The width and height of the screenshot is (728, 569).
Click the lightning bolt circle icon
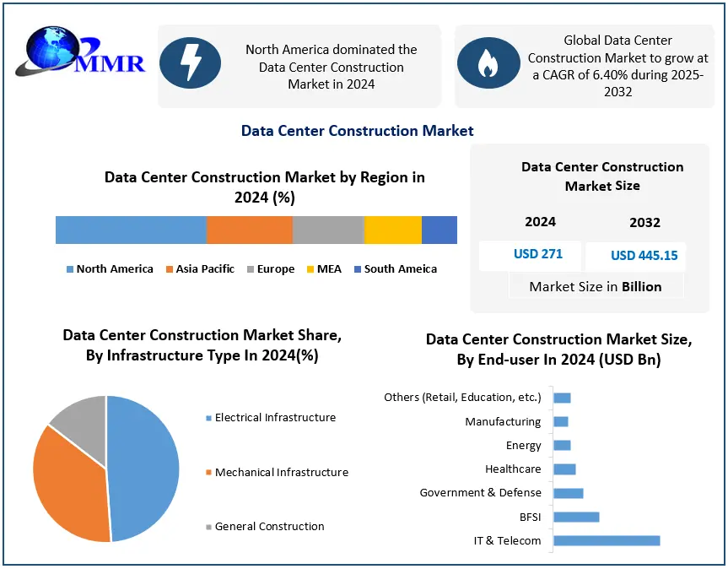coord(191,63)
